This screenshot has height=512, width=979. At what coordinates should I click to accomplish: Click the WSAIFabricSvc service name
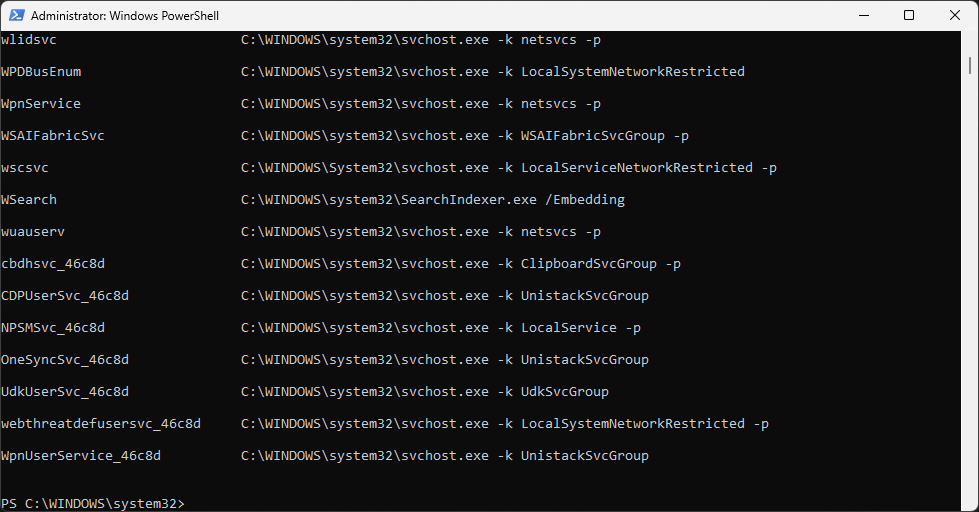pyautogui.click(x=53, y=136)
